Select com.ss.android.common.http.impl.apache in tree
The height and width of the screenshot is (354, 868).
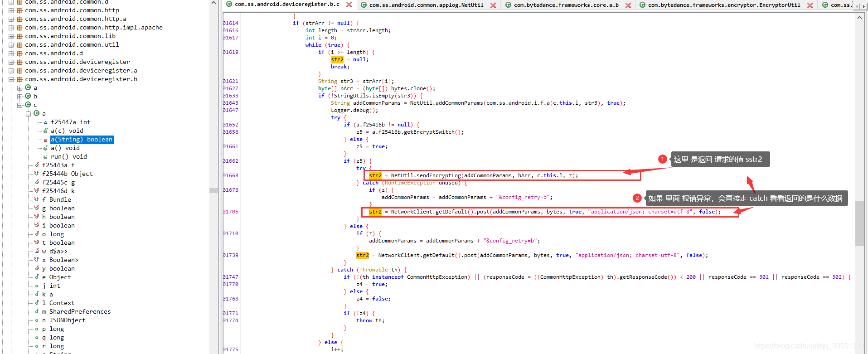(x=94, y=28)
